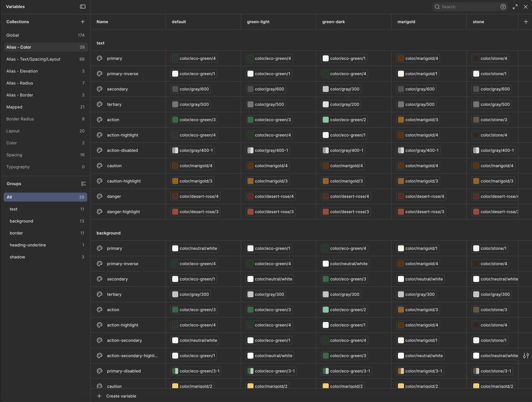Click color icon of text primary row
This screenshot has height=402, width=532.
tap(100, 58)
